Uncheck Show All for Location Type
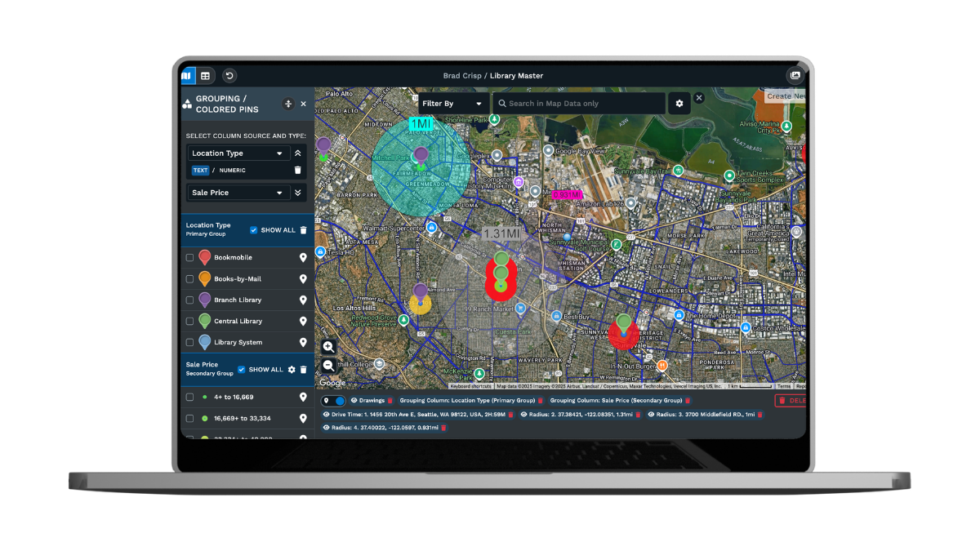This screenshot has height=551, width=980. coord(254,230)
